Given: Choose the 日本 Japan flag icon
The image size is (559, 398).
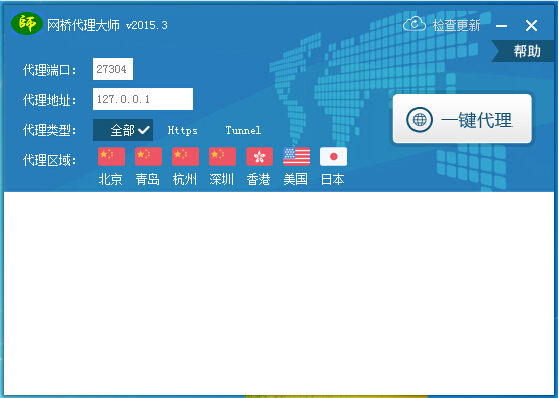Looking at the screenshot, I should point(333,157).
